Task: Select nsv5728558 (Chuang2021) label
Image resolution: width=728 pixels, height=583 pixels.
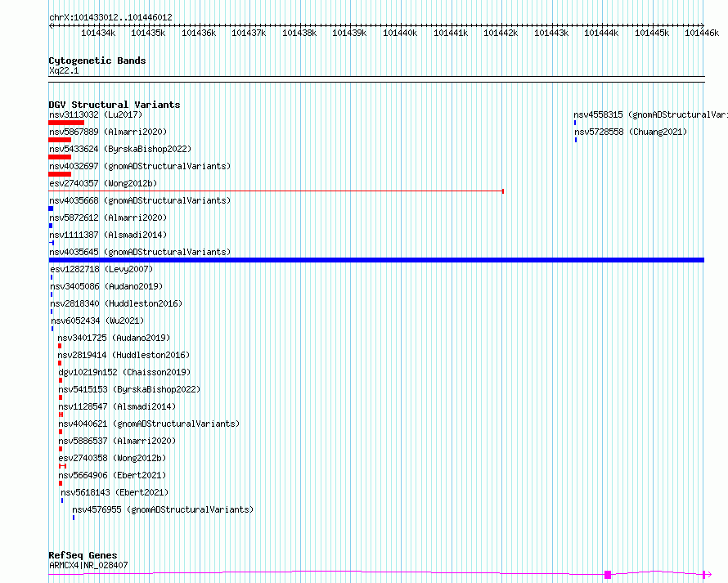Action: 631,132
